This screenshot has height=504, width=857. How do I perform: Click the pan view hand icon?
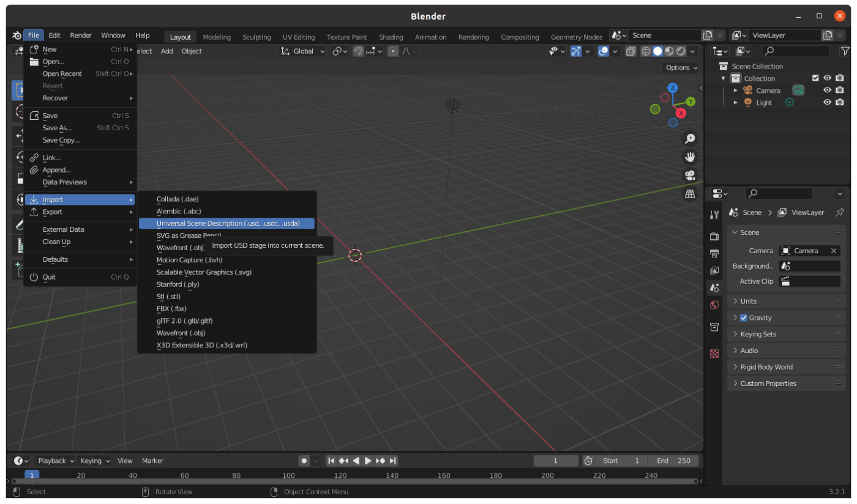coord(690,157)
